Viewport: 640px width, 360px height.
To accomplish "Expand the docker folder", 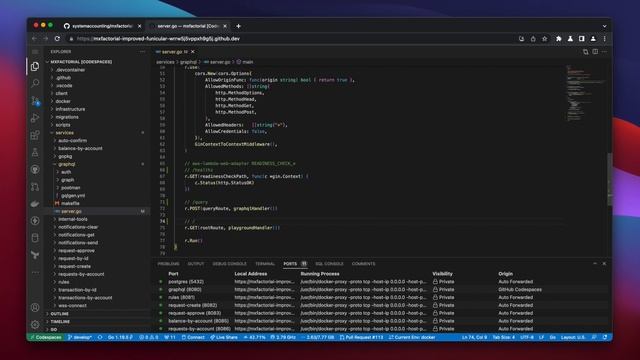I will tap(63, 101).
